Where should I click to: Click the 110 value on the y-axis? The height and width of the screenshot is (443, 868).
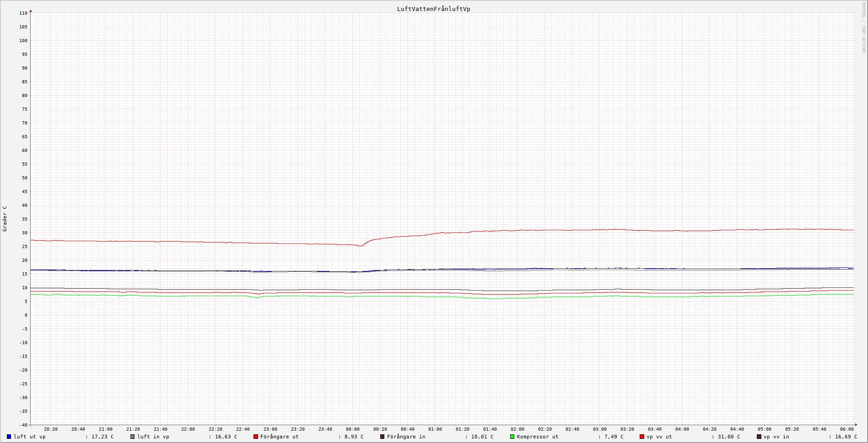click(x=23, y=13)
